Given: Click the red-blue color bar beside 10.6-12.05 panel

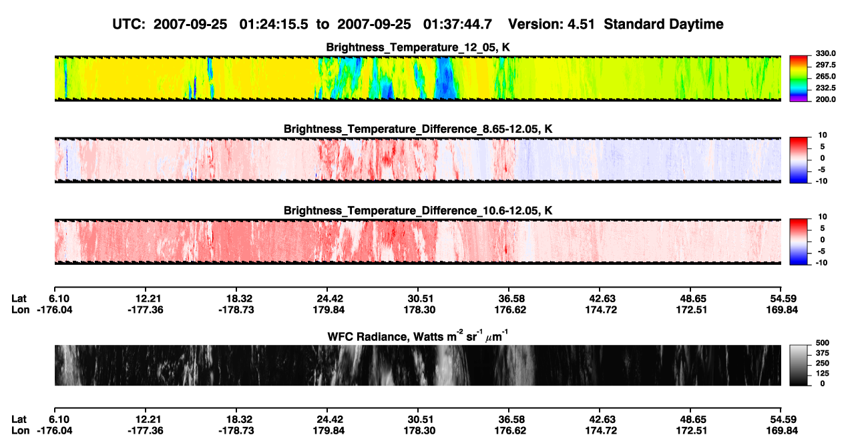Looking at the screenshot, I should point(797,240).
